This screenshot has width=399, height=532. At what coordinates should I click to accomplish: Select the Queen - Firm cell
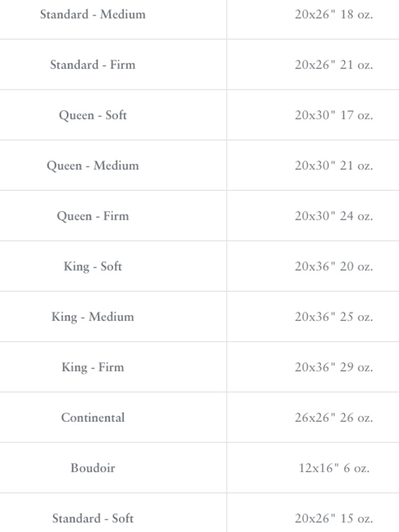pos(93,216)
